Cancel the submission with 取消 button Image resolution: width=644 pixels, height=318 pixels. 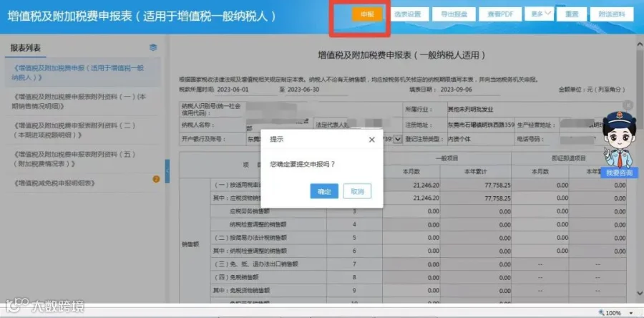coord(357,191)
